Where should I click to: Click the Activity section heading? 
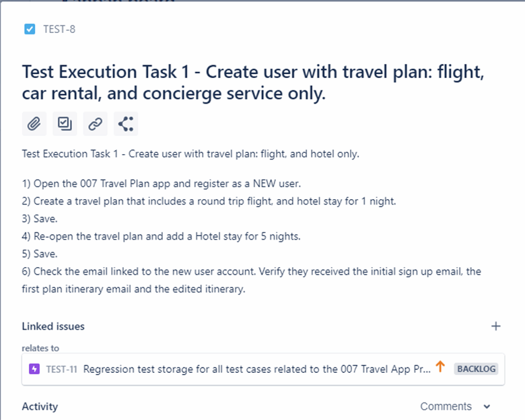pyautogui.click(x=40, y=407)
